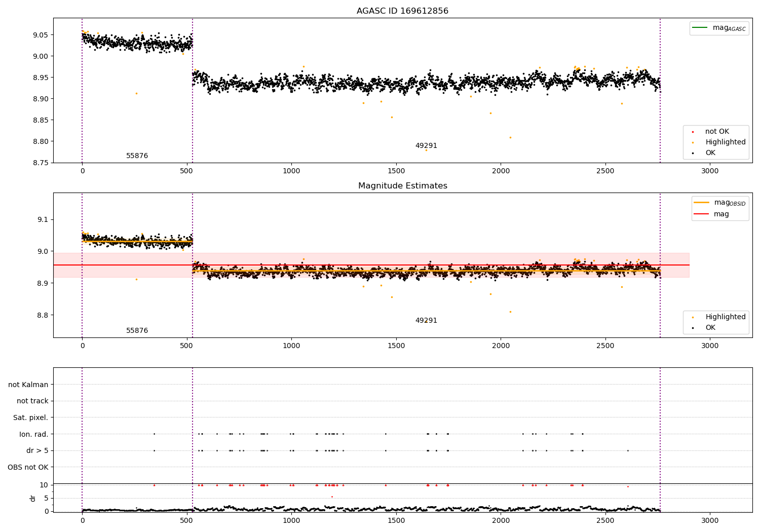The image size is (760, 532).
Task: Click top plot's x-axis tick label '1500'
Action: (x=396, y=171)
